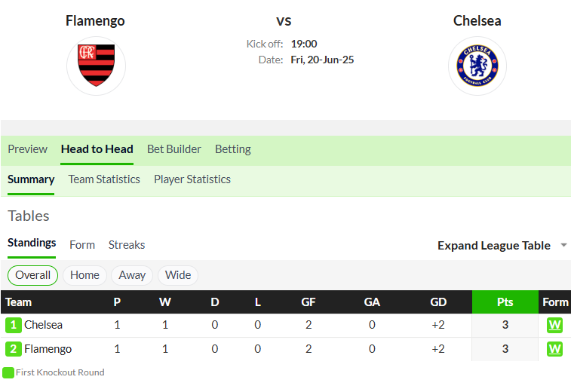Sort by the Pts column header
Viewport: 571px width, 392px height.
click(505, 302)
